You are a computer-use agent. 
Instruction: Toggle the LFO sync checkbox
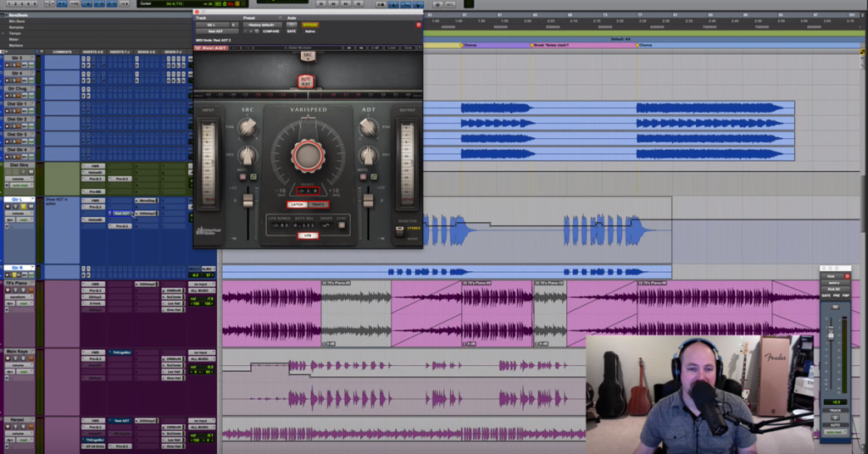342,225
